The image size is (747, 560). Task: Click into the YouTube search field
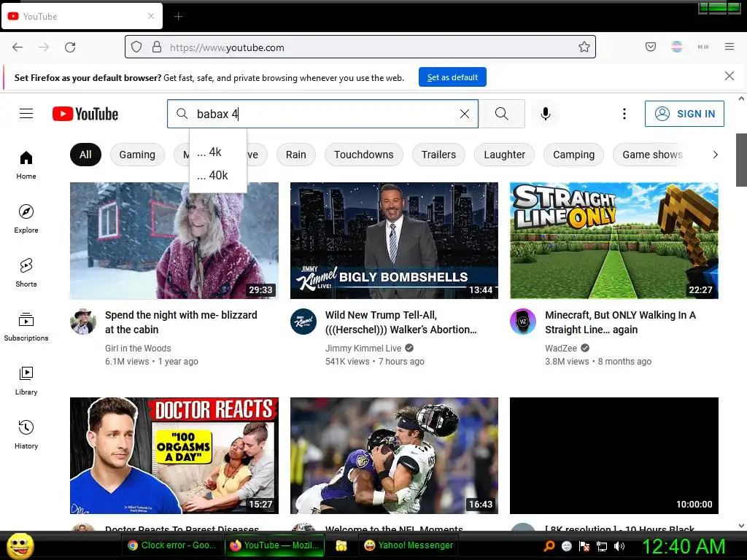324,114
